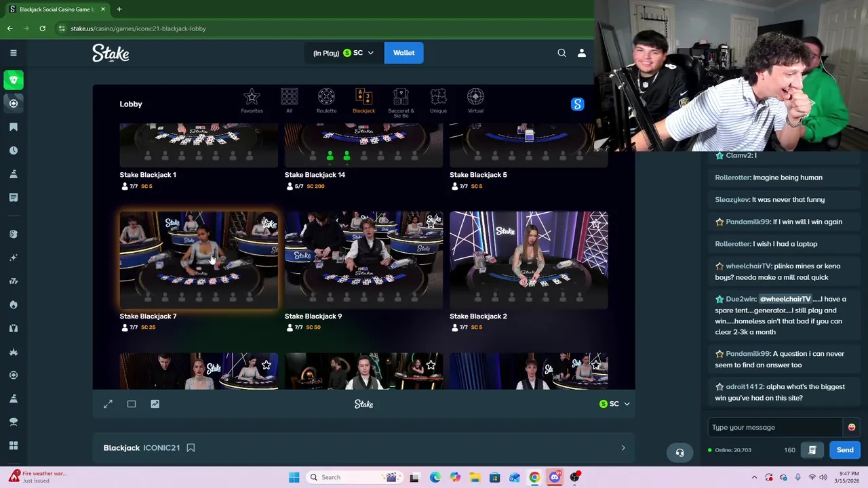Open a new Chrome tab
This screenshot has width=868, height=488.
pyautogui.click(x=119, y=9)
